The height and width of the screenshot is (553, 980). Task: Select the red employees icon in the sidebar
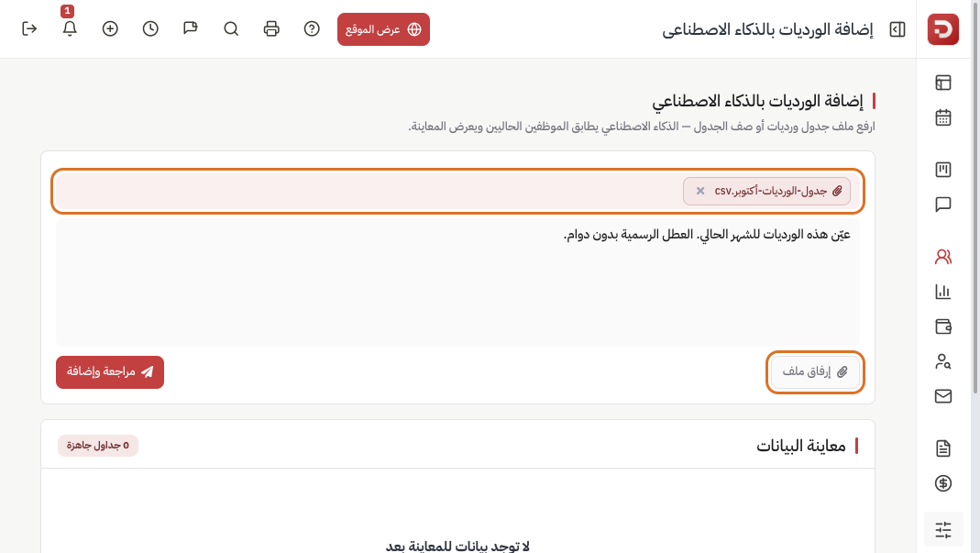943,257
